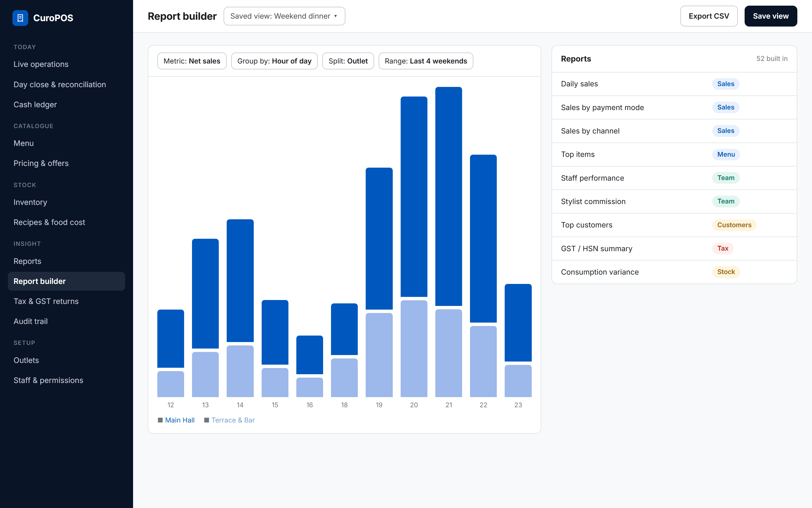Click the Terrace & Bar legend color square
Screen dimensions: 812x508
tap(207, 420)
